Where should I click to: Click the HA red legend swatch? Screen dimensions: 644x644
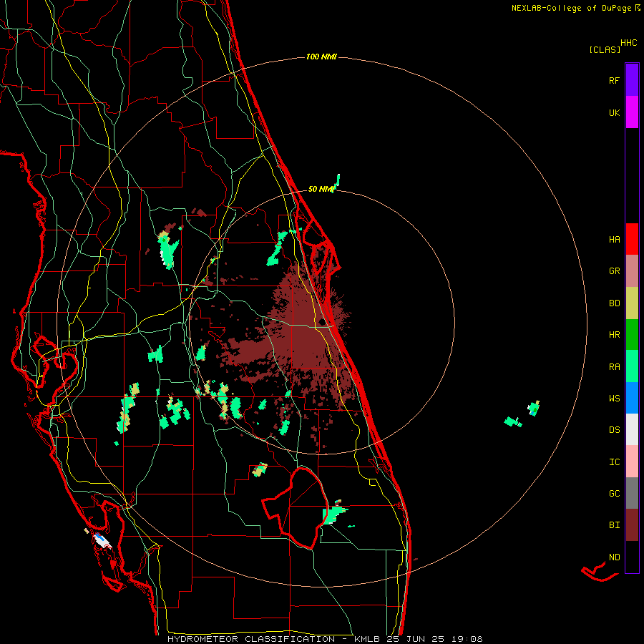coord(632,239)
